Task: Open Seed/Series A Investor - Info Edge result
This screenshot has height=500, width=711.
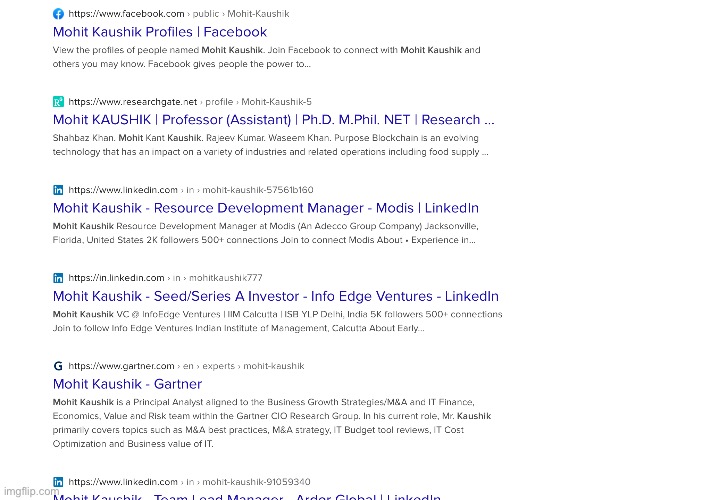Action: pyautogui.click(x=275, y=296)
